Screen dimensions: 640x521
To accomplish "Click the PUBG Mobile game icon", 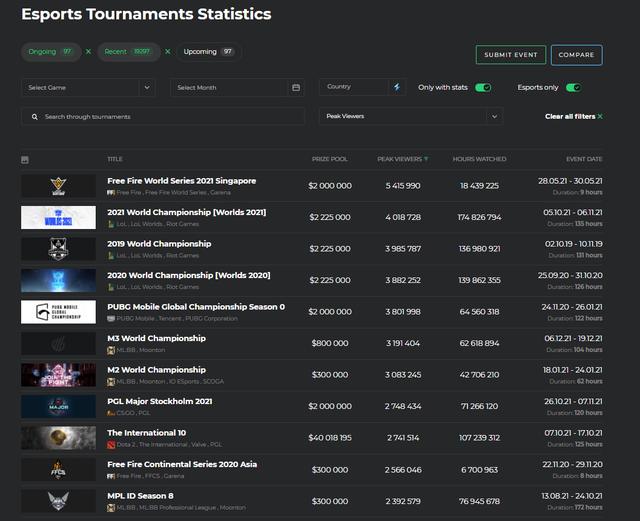I will pyautogui.click(x=111, y=318).
